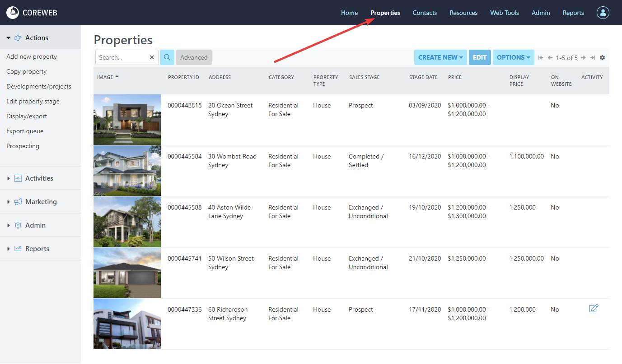Click the magnifier search button

point(167,57)
